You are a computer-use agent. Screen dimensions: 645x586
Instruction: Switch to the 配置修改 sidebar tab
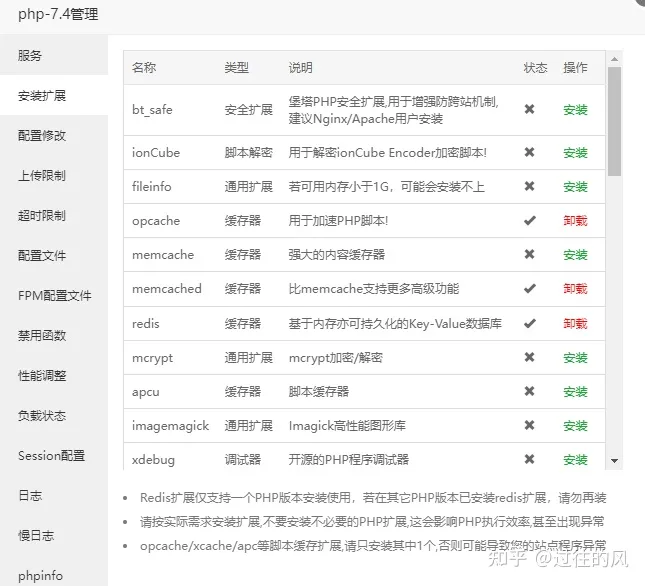click(x=42, y=136)
